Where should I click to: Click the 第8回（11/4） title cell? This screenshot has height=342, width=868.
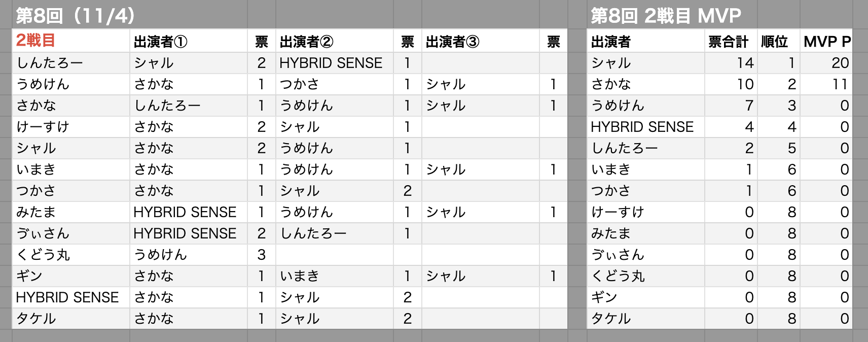tap(75, 16)
